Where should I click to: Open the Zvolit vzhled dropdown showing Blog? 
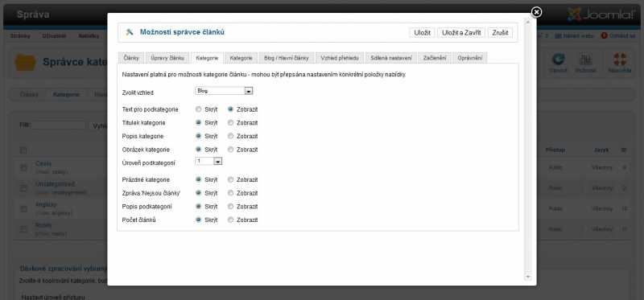(224, 91)
